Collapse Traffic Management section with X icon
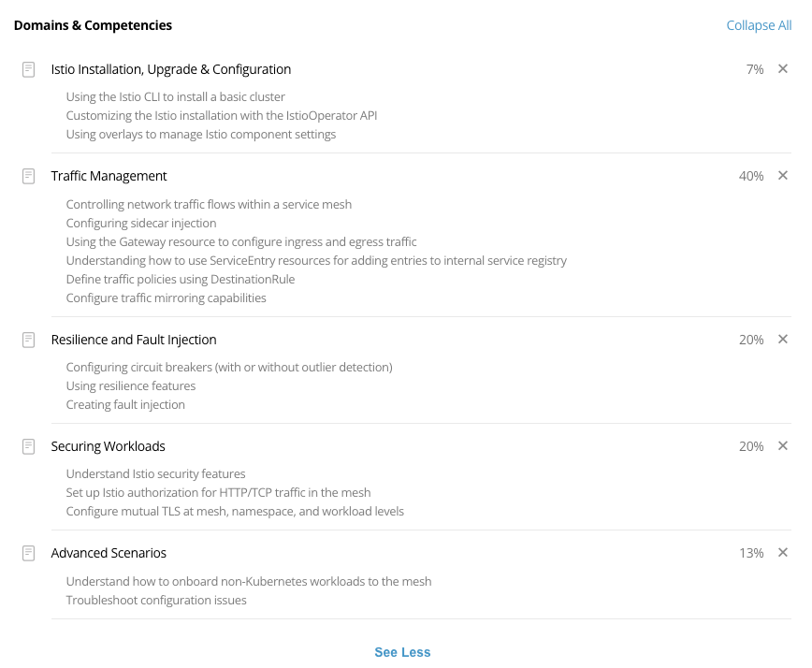 point(782,176)
